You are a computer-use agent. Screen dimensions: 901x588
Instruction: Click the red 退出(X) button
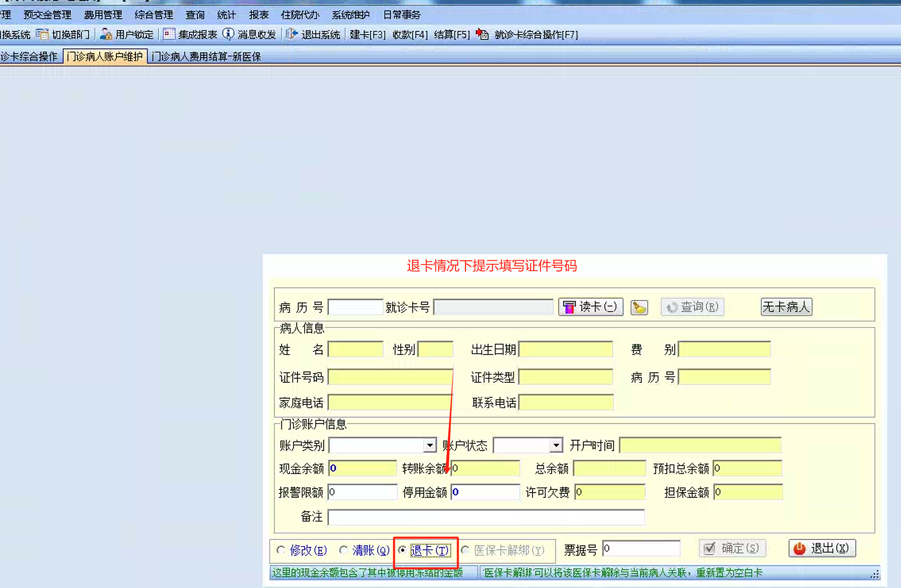coord(822,548)
